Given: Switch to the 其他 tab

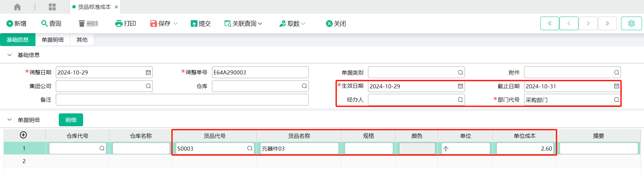Looking at the screenshot, I should tap(82, 40).
